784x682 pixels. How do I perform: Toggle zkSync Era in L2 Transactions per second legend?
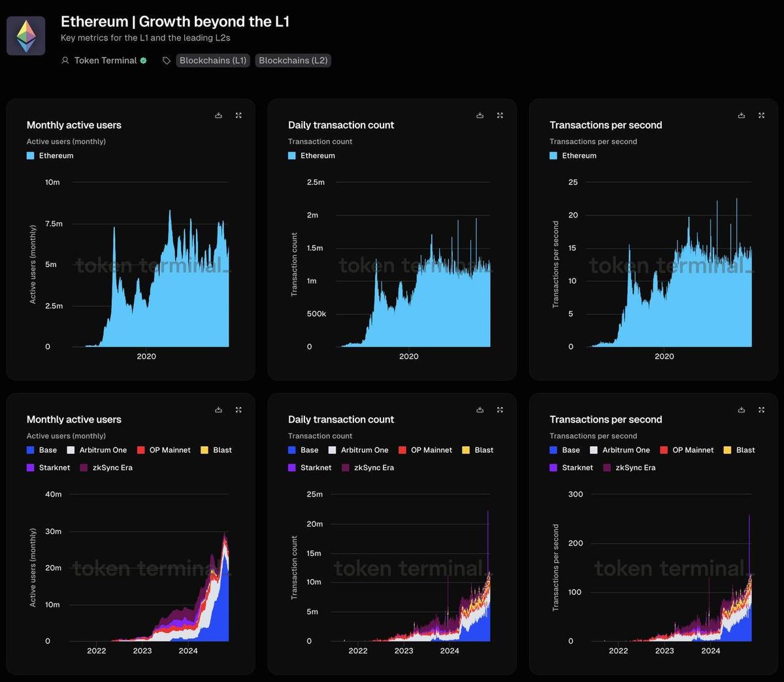[629, 468]
